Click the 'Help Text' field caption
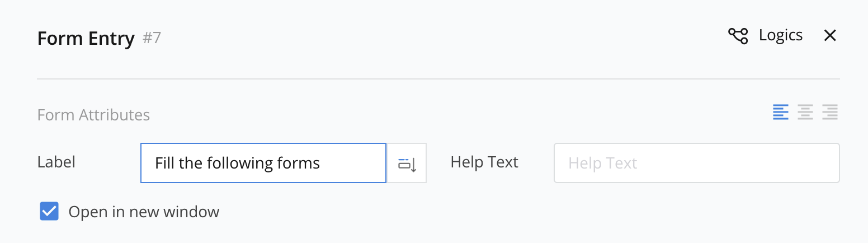868x243 pixels. pos(484,162)
